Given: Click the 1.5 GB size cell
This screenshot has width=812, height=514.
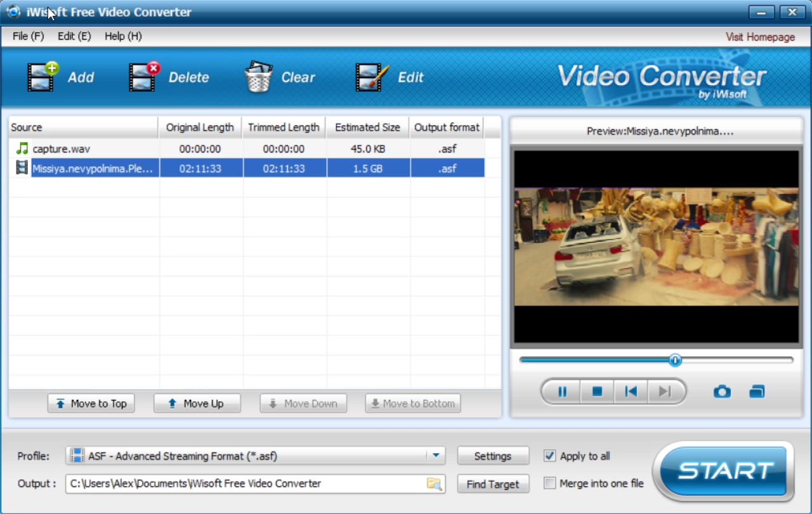Looking at the screenshot, I should coord(367,169).
